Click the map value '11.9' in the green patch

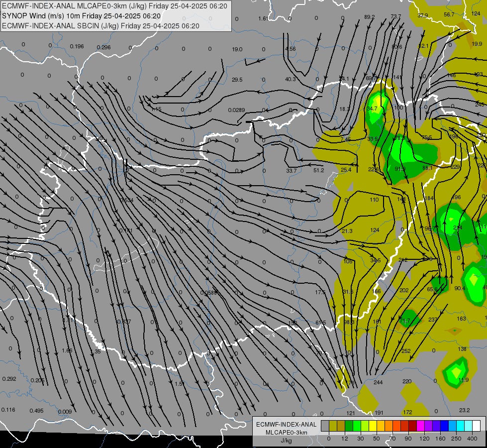click(x=464, y=380)
